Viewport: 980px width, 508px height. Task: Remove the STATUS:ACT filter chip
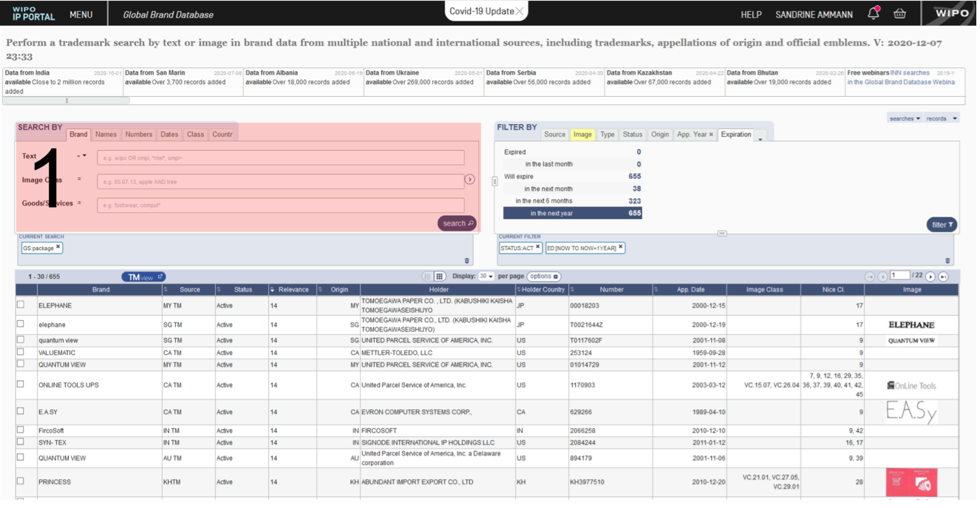coord(538,248)
